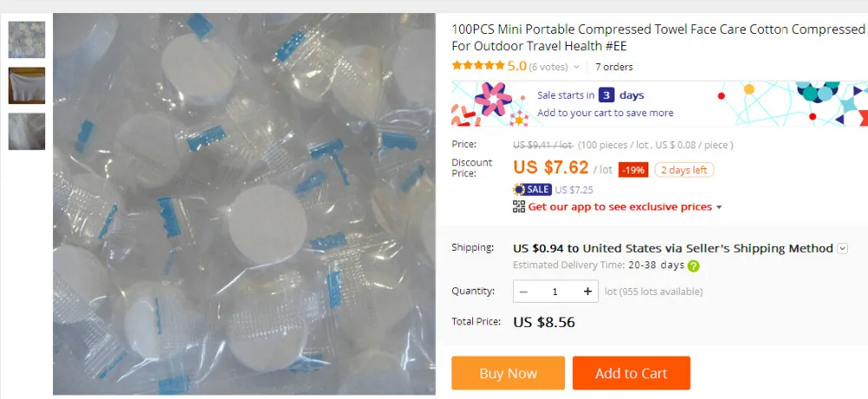The height and width of the screenshot is (399, 868).
Task: Click the blue SALE badge
Action: 532,189
